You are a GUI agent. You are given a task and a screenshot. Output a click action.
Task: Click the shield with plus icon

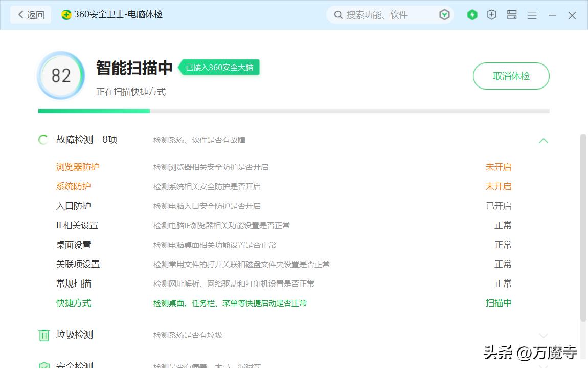(491, 15)
